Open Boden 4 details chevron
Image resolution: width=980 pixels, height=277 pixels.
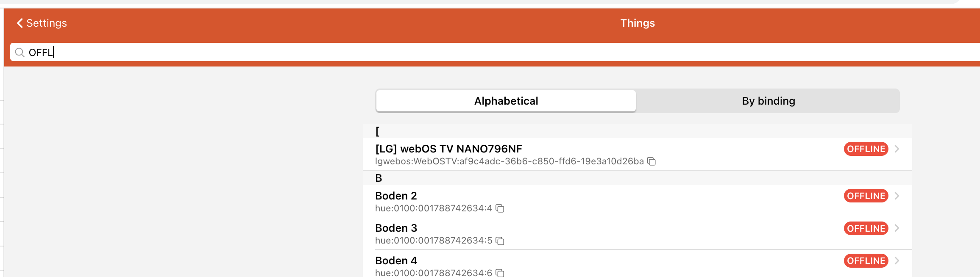[897, 260]
